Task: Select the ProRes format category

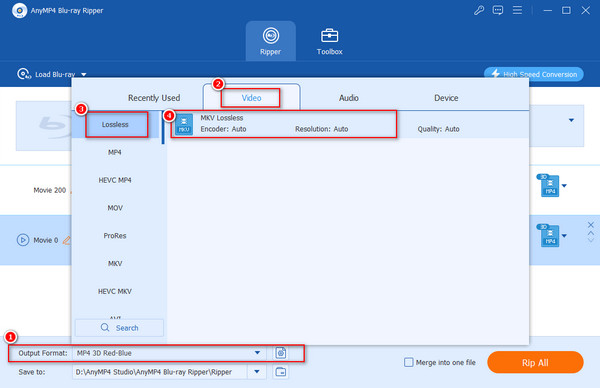Action: point(115,236)
